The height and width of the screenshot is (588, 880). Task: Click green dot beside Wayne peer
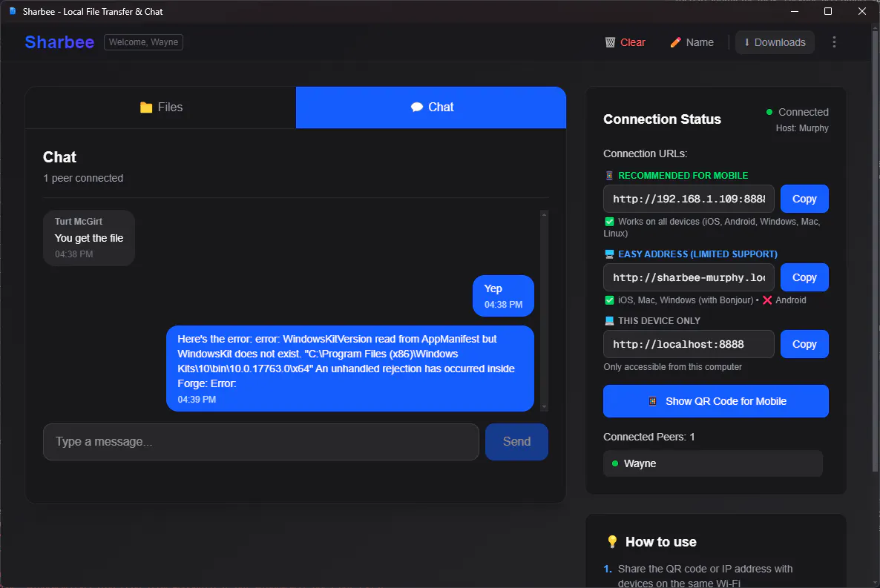tap(615, 463)
